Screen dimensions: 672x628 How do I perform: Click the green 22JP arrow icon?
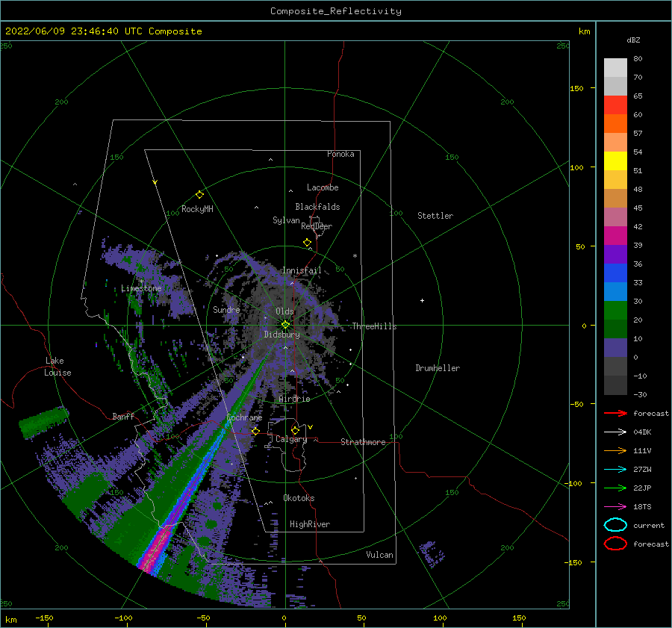pyautogui.click(x=615, y=488)
